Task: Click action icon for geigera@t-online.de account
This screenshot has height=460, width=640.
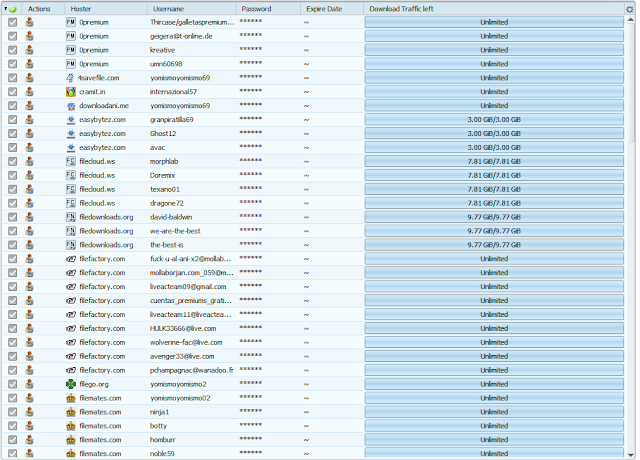Action: pyautogui.click(x=29, y=36)
